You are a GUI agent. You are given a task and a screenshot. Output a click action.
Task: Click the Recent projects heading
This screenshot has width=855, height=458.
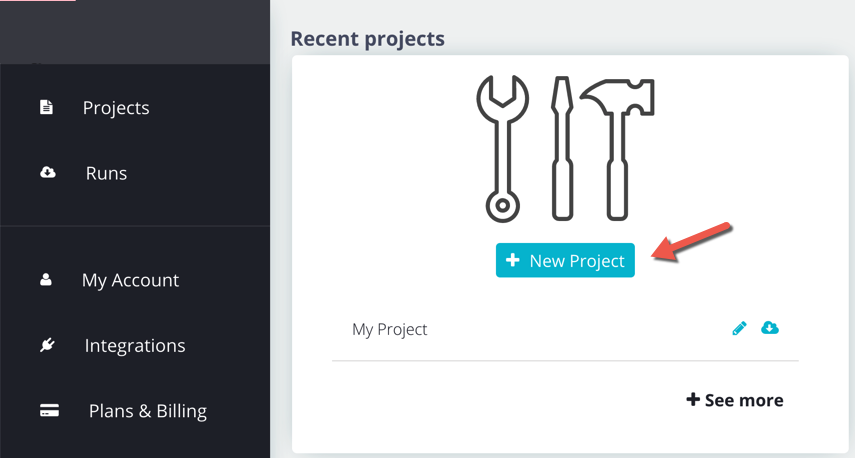(368, 39)
